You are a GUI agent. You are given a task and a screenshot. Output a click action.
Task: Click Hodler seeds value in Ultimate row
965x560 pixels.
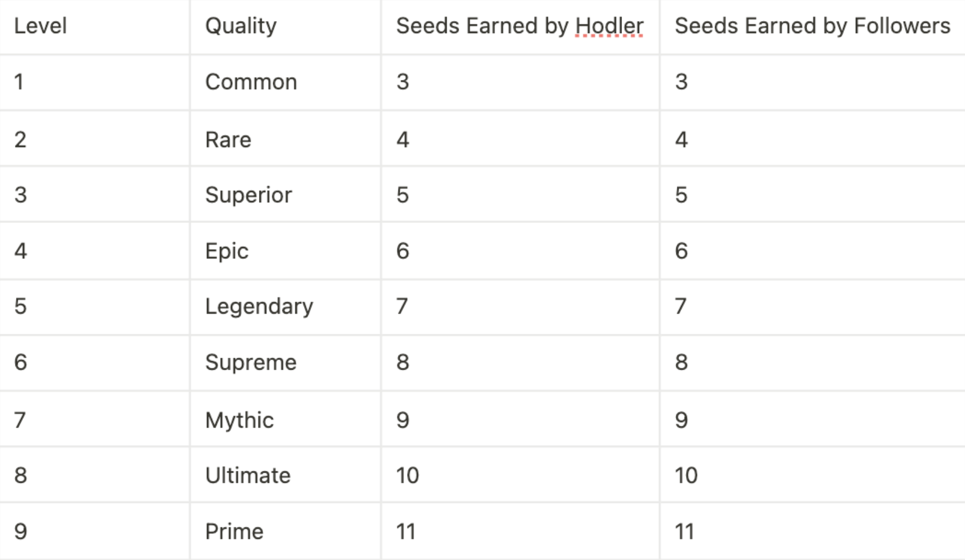click(x=408, y=476)
